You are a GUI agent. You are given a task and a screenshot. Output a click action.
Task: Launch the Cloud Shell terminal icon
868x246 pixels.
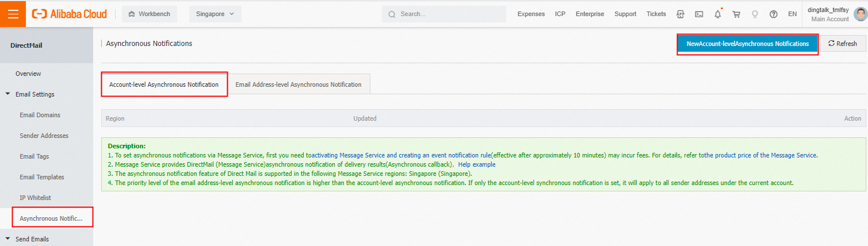point(699,14)
